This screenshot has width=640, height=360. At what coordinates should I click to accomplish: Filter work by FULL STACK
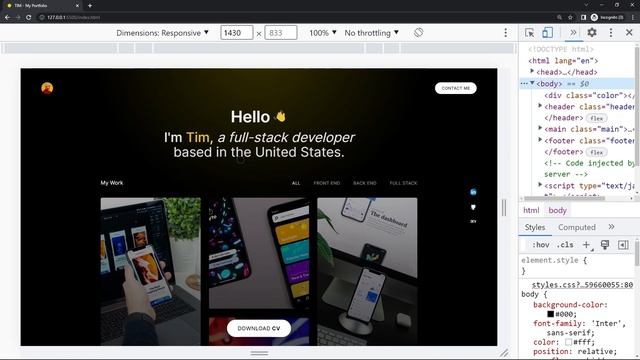coord(403,183)
